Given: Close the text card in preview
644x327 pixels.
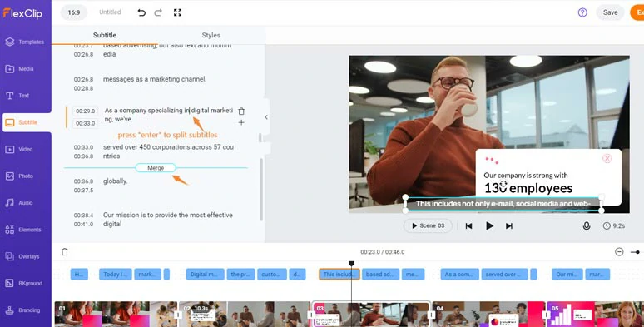Looking at the screenshot, I should (607, 159).
